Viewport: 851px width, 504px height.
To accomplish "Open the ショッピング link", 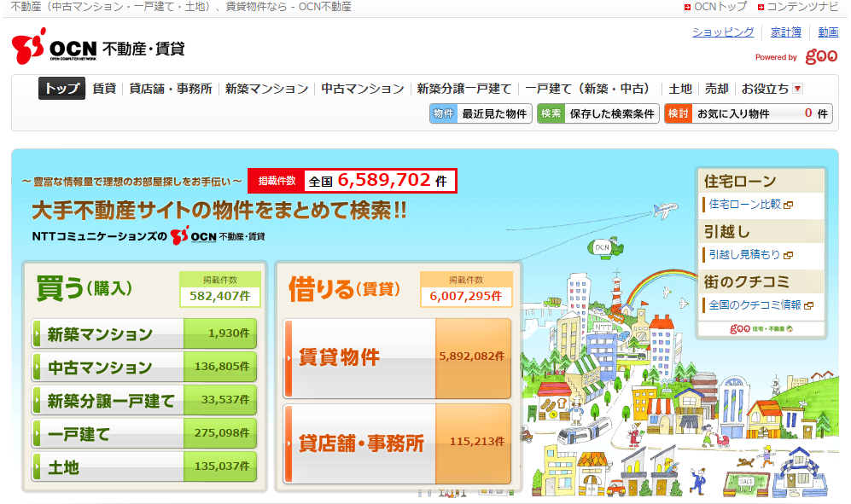I will (723, 32).
